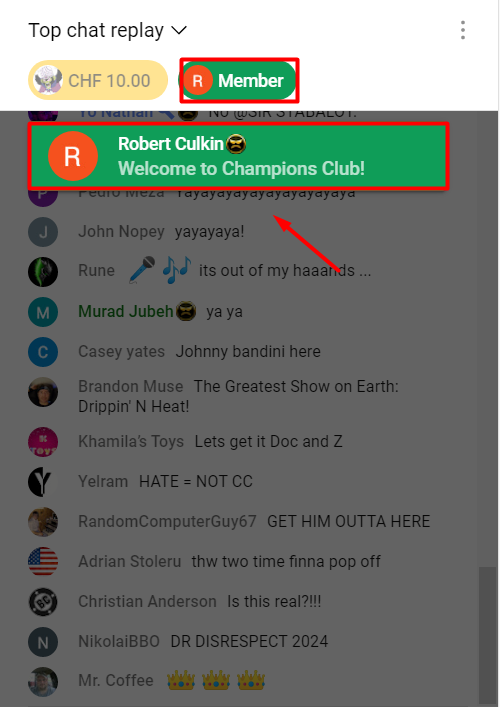Open the Welcome to Champions Club banner
500x707 pixels.
239,156
